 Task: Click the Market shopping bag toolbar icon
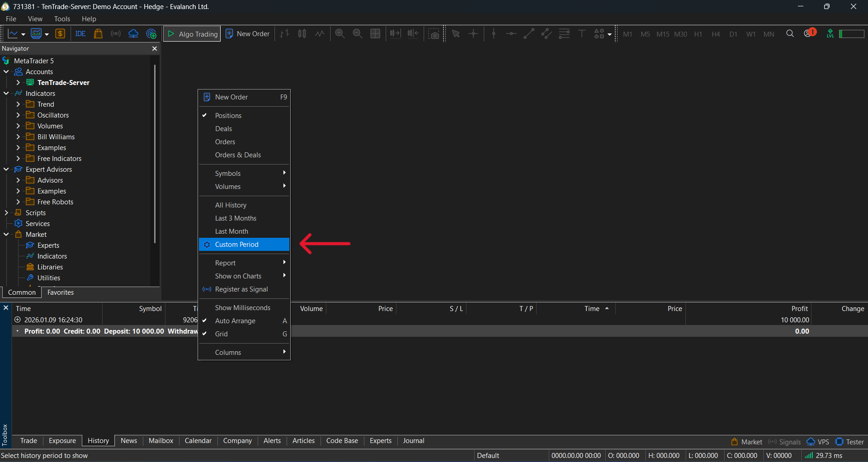coord(98,34)
